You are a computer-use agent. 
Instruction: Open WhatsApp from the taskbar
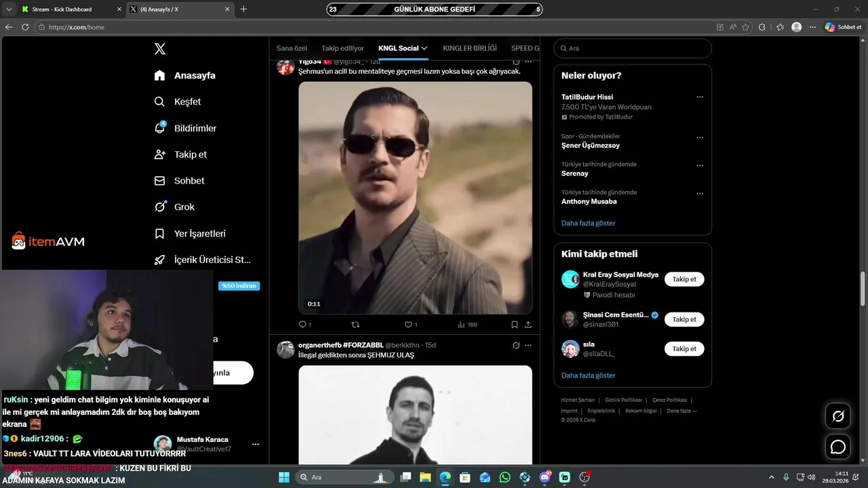pyautogui.click(x=505, y=477)
